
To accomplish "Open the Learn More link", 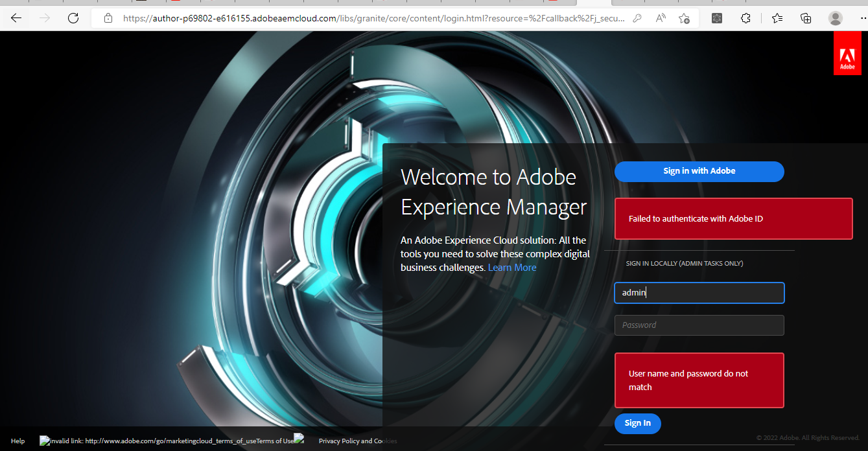I will point(512,267).
